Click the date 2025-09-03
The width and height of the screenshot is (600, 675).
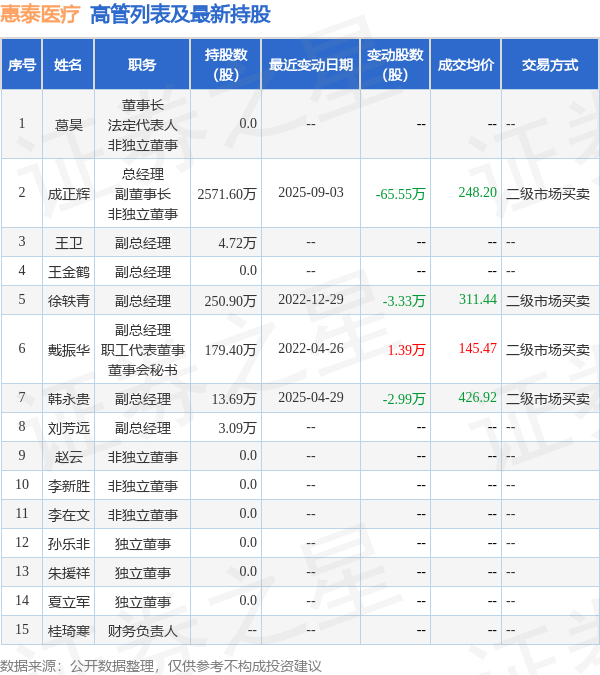(x=311, y=192)
